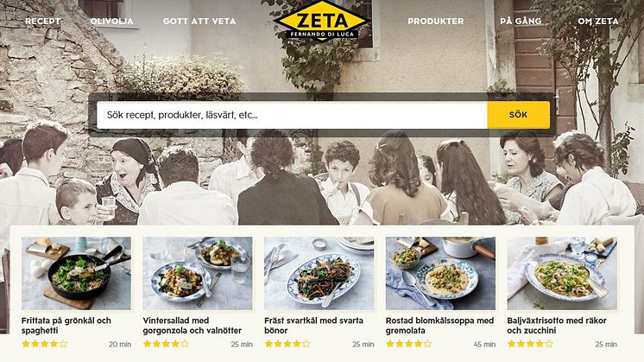Open the Produkter menu item
This screenshot has width=644, height=362.
[436, 21]
